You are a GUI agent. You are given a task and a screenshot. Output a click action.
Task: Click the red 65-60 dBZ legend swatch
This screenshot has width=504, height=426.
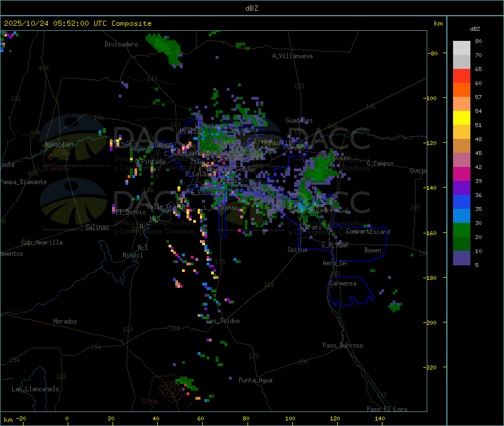[461, 76]
